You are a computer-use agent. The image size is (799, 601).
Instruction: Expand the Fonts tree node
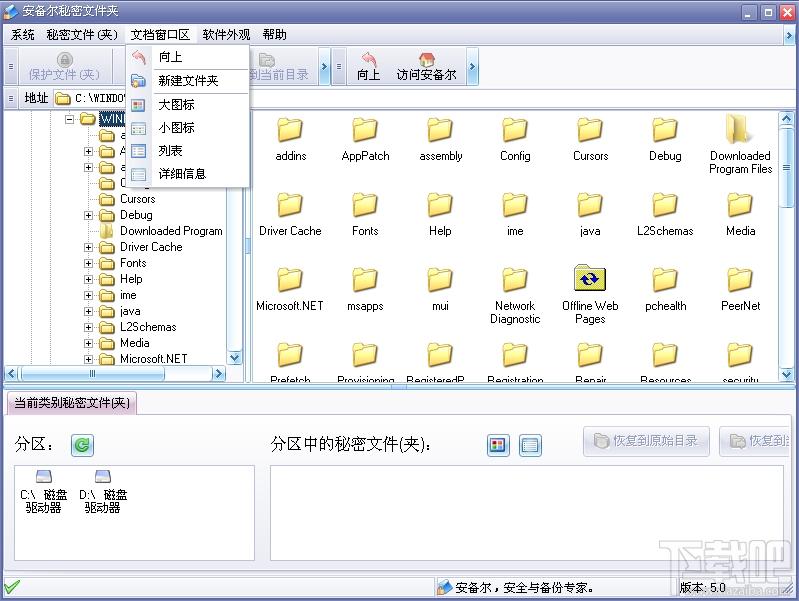89,263
